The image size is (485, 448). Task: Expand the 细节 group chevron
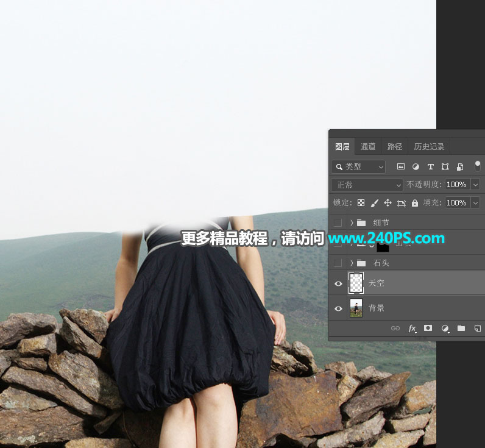click(352, 222)
